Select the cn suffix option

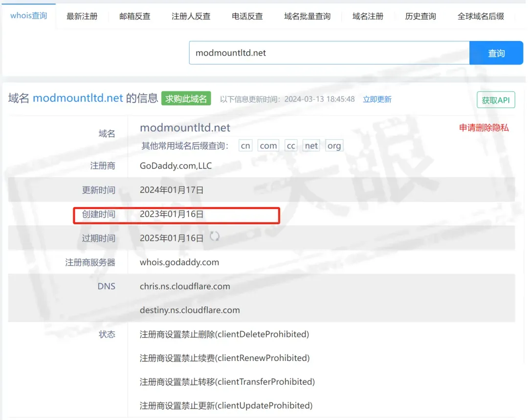(x=245, y=146)
